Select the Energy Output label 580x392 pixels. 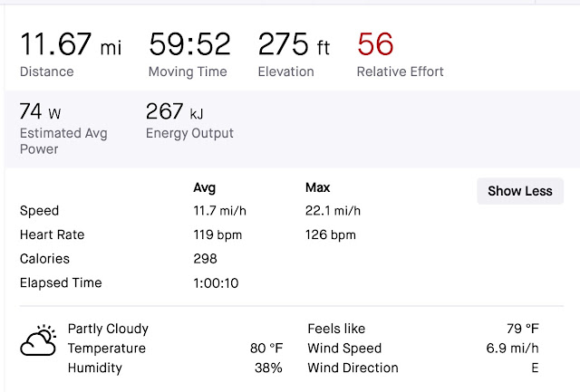[189, 133]
